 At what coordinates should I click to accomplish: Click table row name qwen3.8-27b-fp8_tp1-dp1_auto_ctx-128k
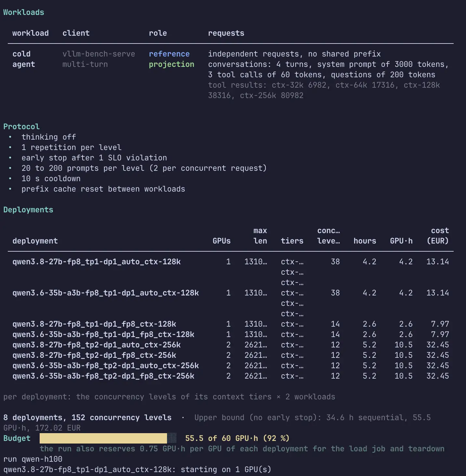[97, 262]
